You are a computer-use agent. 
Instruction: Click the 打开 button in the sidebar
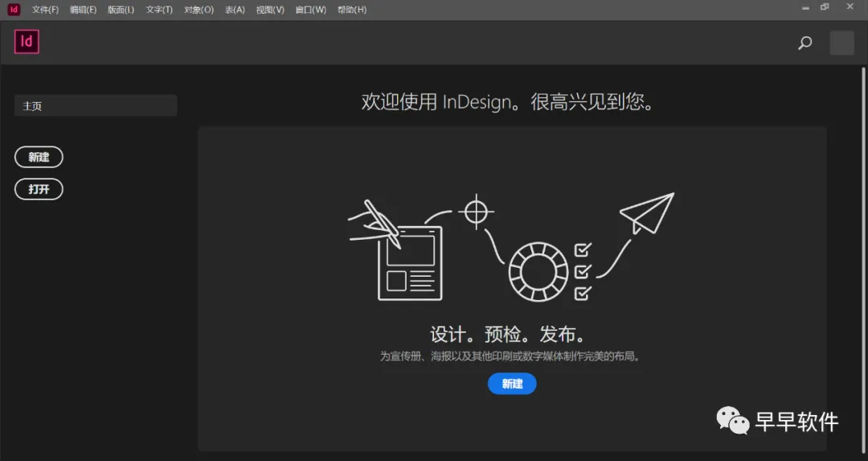coord(39,189)
